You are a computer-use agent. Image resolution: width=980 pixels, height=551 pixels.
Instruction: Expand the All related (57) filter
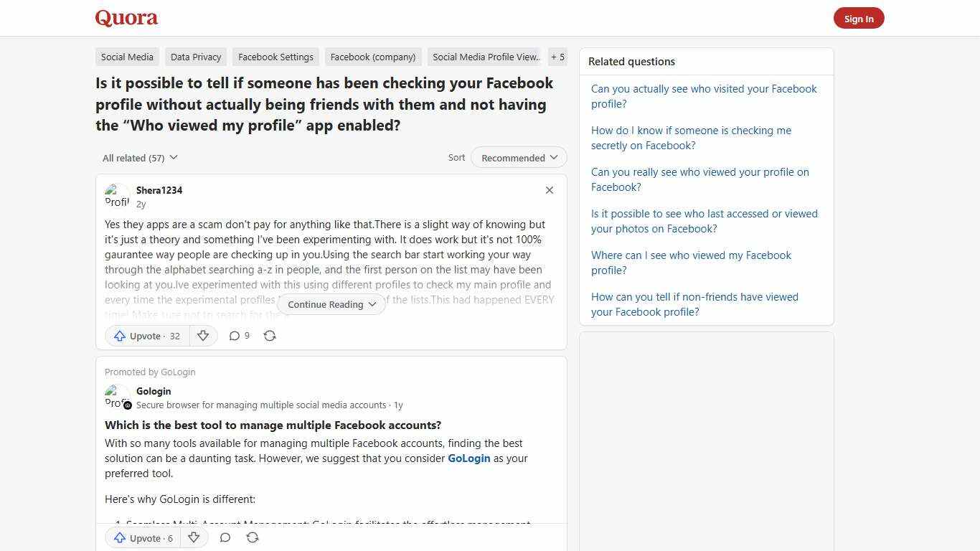140,157
